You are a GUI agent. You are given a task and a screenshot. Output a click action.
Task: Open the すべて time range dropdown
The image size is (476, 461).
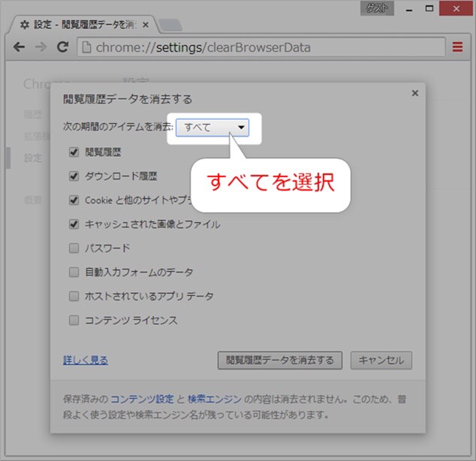[212, 128]
